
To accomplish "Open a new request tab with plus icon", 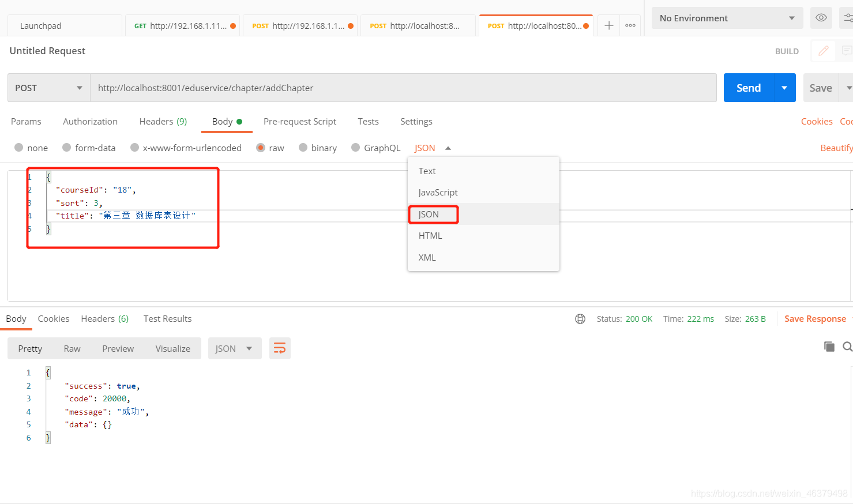I will click(x=608, y=25).
